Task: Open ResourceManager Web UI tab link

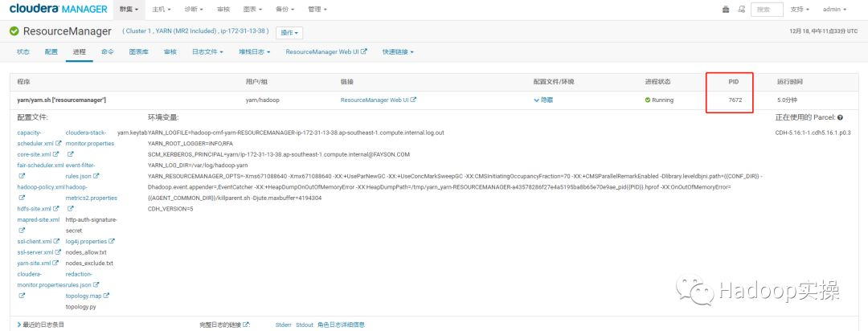Action: (326, 51)
